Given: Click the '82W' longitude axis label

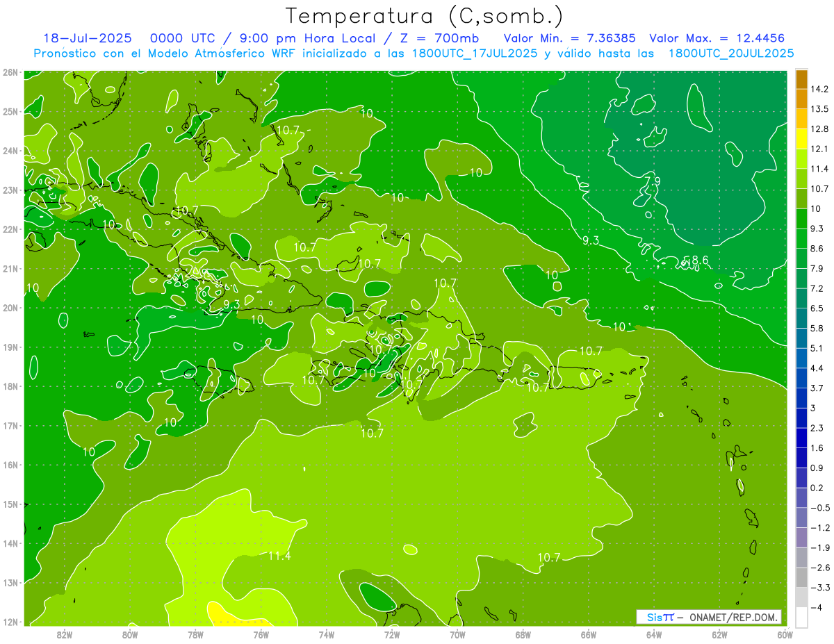Looking at the screenshot, I should coord(65,634).
